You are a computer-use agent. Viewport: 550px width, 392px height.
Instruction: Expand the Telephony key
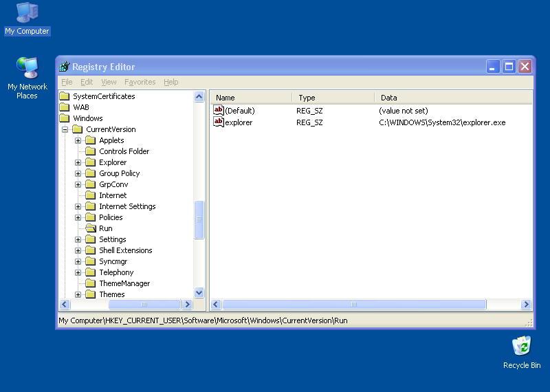78,272
